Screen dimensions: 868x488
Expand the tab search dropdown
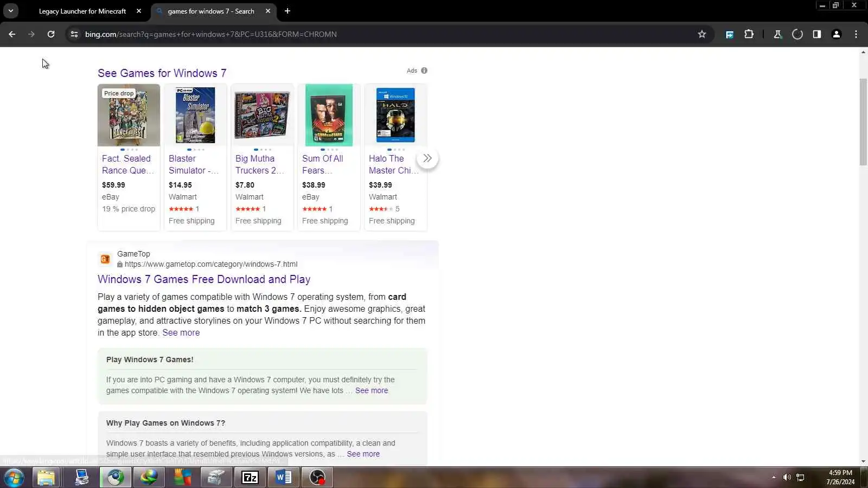(11, 11)
